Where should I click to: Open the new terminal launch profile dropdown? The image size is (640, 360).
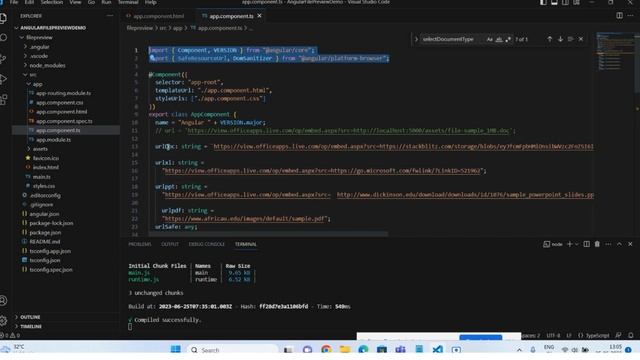[x=577, y=244]
